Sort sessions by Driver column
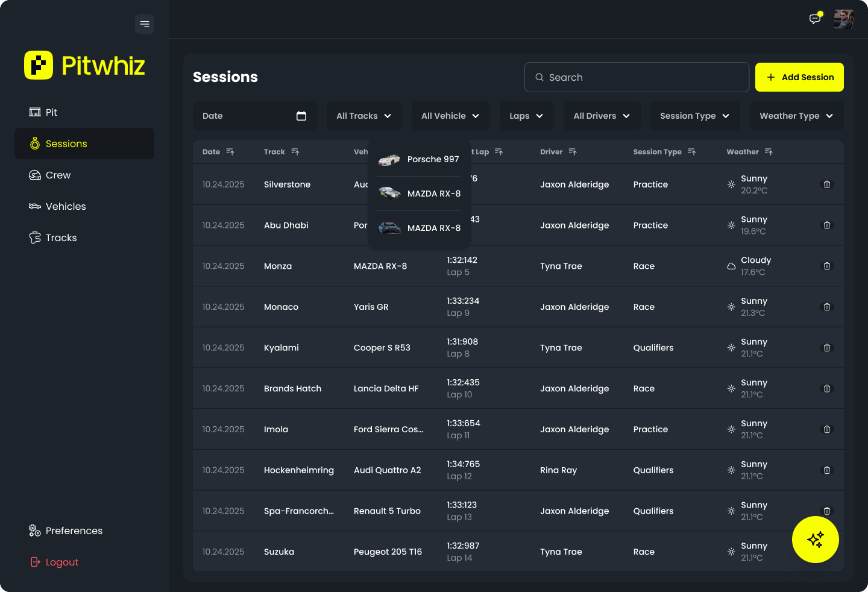 pos(572,152)
